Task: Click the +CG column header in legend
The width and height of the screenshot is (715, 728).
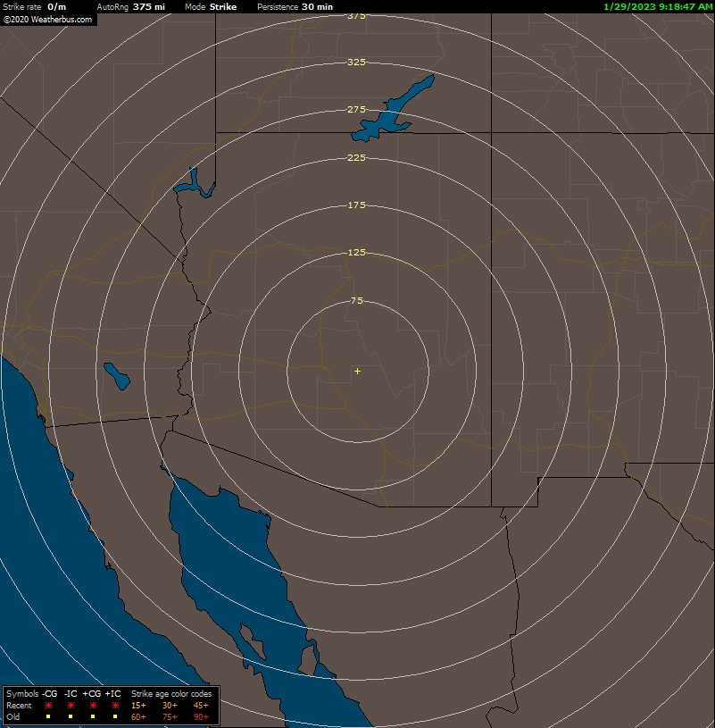Action: pyautogui.click(x=91, y=694)
